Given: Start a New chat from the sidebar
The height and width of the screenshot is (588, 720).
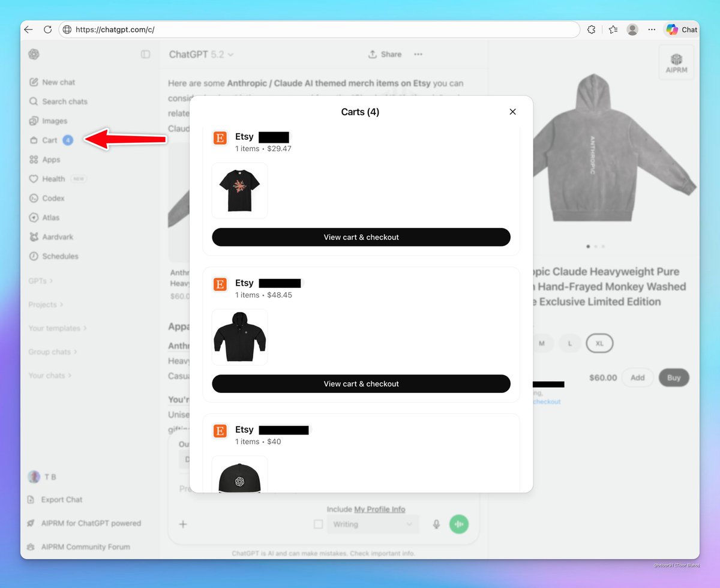Looking at the screenshot, I should pos(58,82).
